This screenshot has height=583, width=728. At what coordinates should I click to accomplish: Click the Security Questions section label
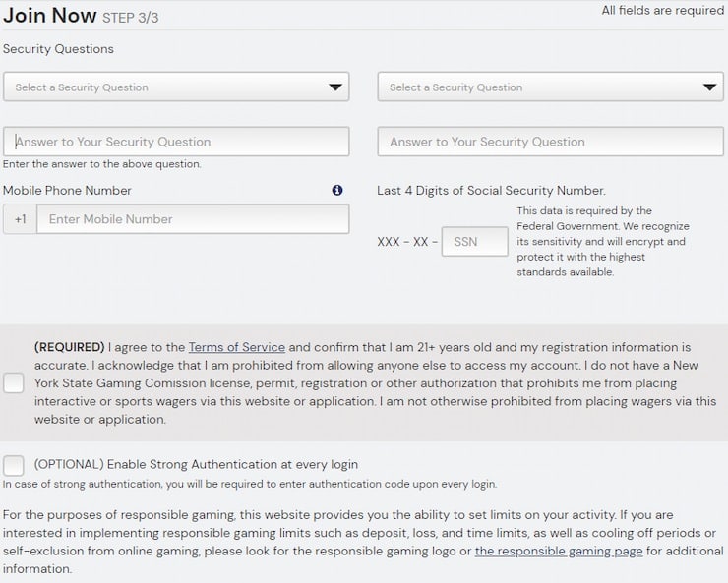[58, 49]
